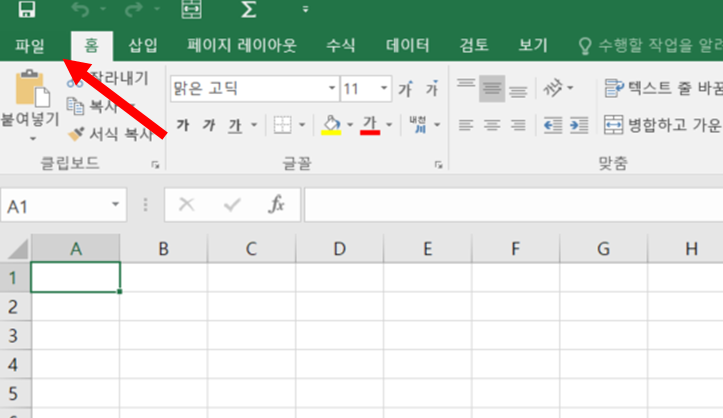
Task: Expand the borders dropdown arrow
Action: 302,125
